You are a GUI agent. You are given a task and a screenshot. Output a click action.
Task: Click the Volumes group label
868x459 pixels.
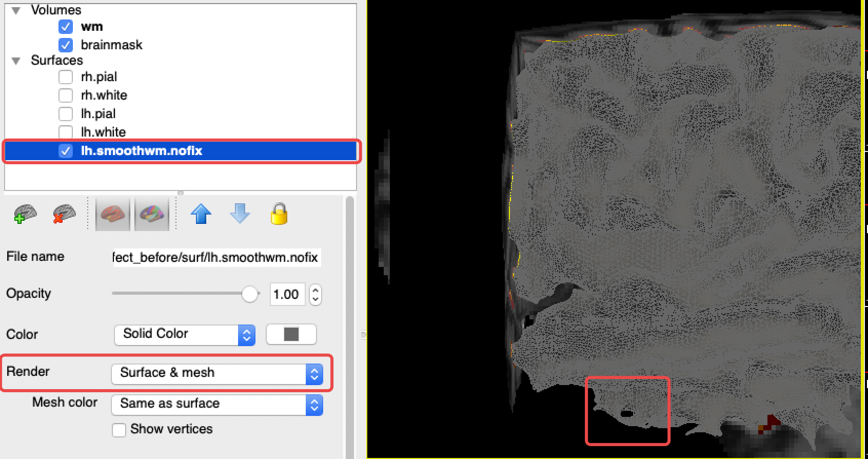pos(56,10)
